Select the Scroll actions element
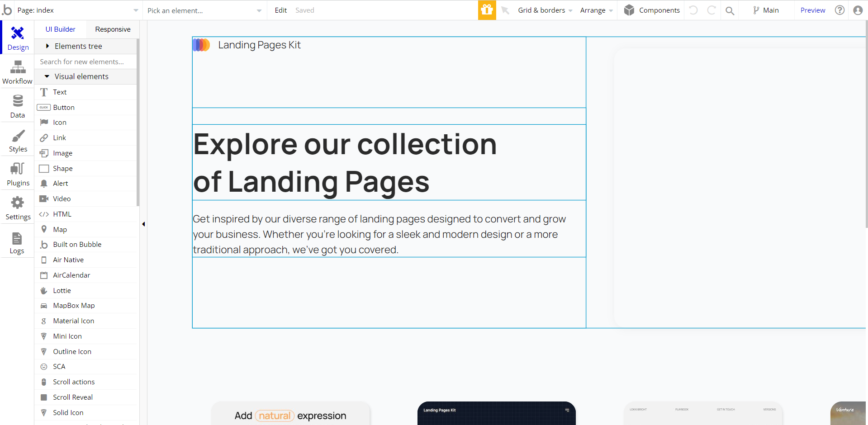The image size is (868, 425). point(86,382)
